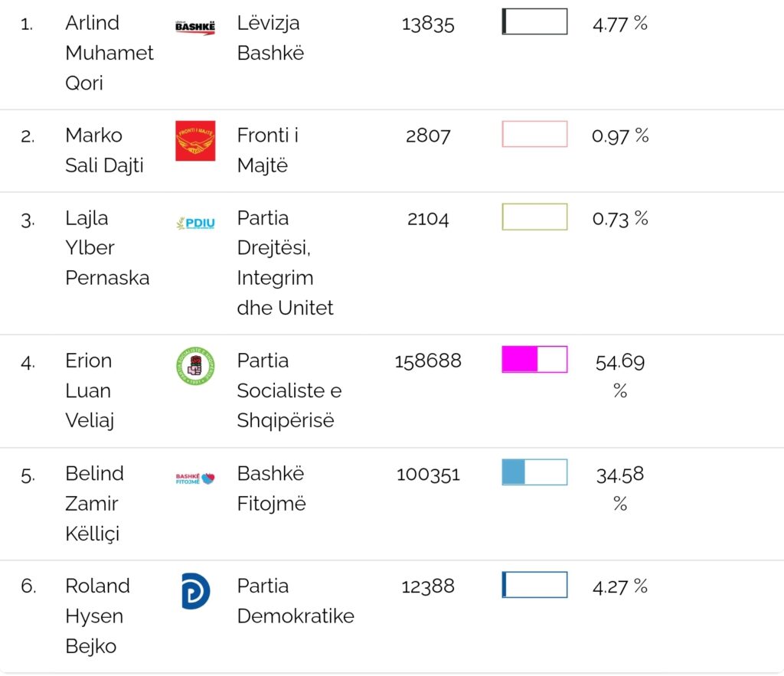The image size is (784, 676).
Task: Click the blue Partia Demokratike logo
Action: click(195, 591)
